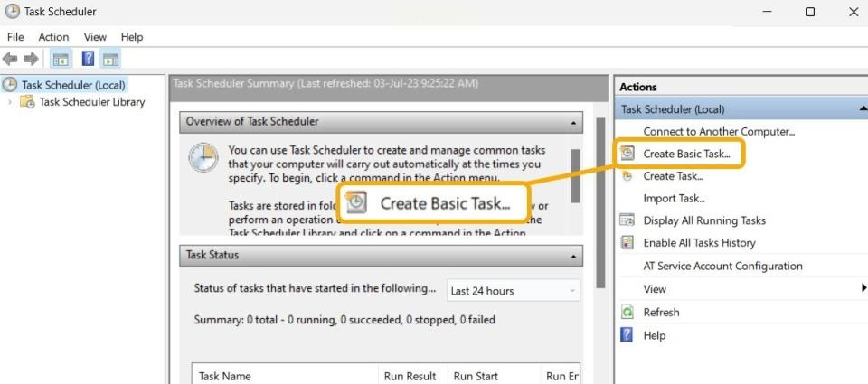The width and height of the screenshot is (868, 384).
Task: Click the back arrow toolbar icon
Action: tap(10, 60)
